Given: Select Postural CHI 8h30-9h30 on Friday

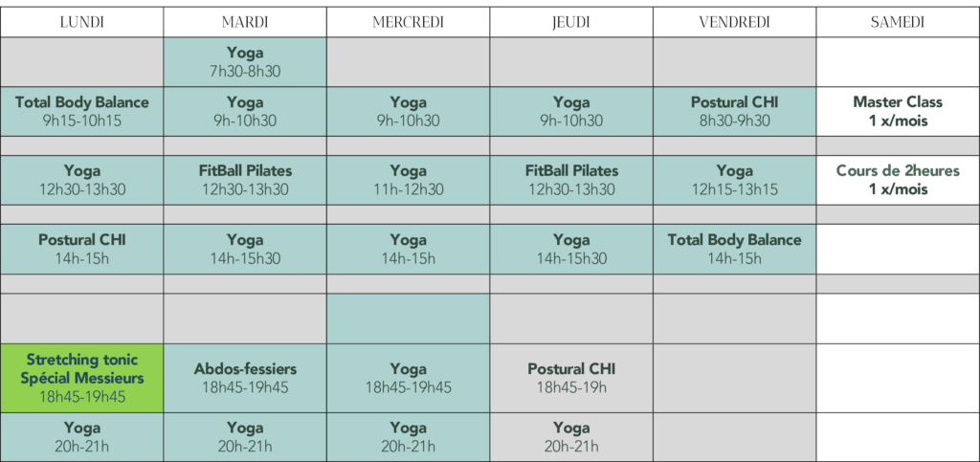Looking at the screenshot, I should (734, 112).
